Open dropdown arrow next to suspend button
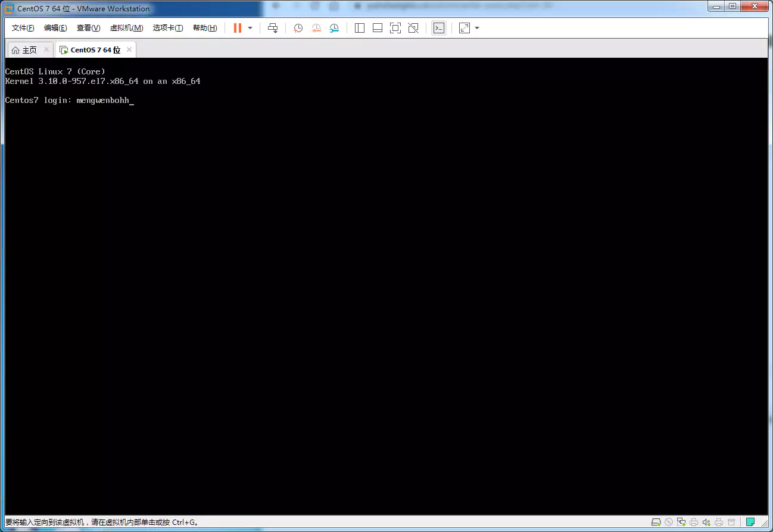Screen dimensions: 773x532 click(250, 27)
